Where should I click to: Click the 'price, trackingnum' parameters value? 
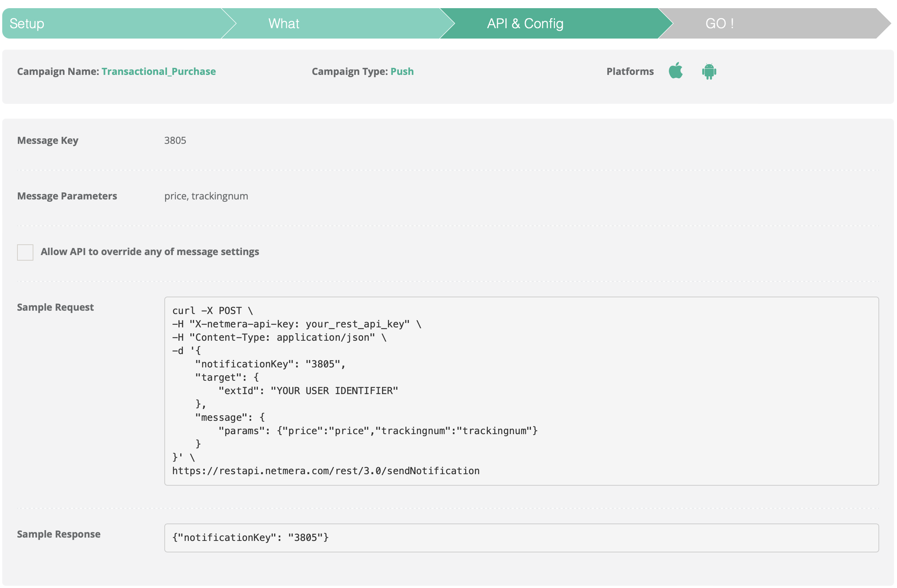pos(206,196)
